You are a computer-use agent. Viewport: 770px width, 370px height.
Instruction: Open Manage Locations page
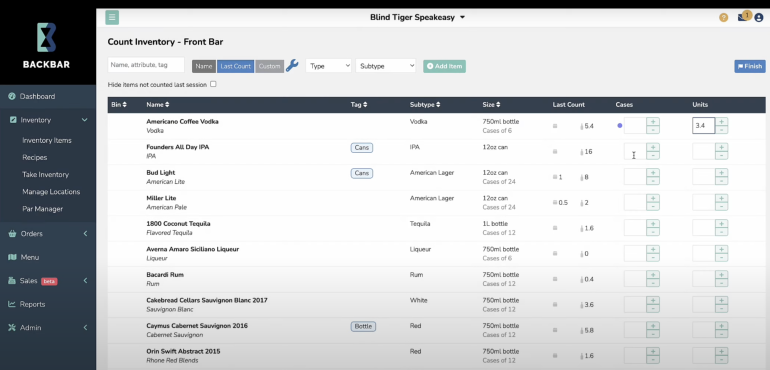click(x=51, y=192)
